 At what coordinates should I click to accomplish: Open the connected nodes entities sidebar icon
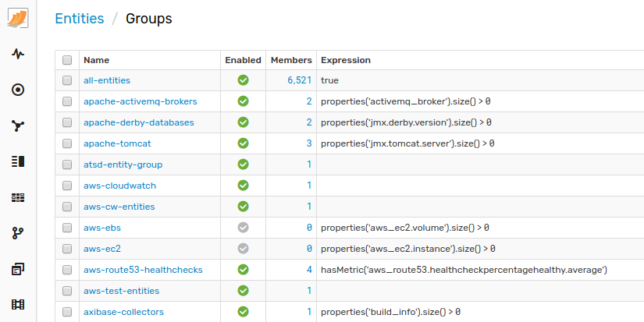pyautogui.click(x=18, y=126)
